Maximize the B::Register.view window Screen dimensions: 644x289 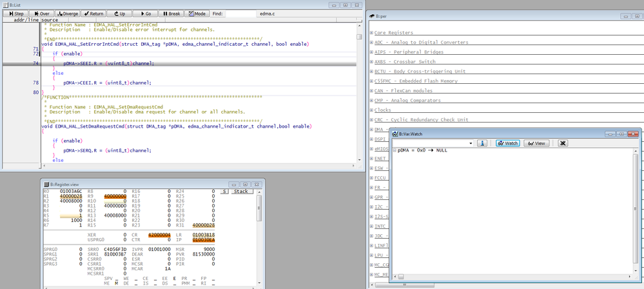(245, 184)
